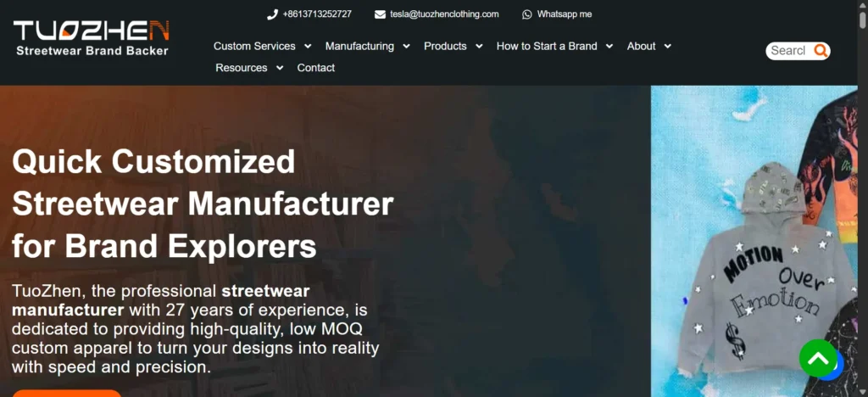Screen dimensions: 868x397
Task: Click the TuoZhen logo
Action: click(x=92, y=38)
